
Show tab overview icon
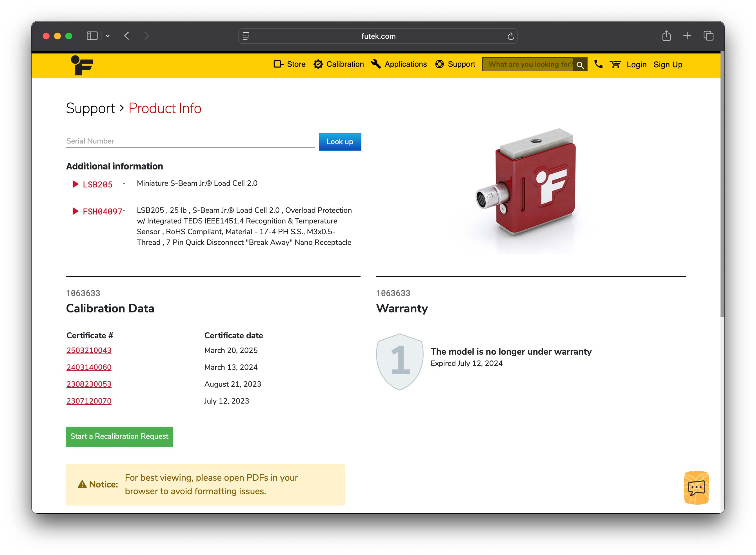[x=708, y=36]
